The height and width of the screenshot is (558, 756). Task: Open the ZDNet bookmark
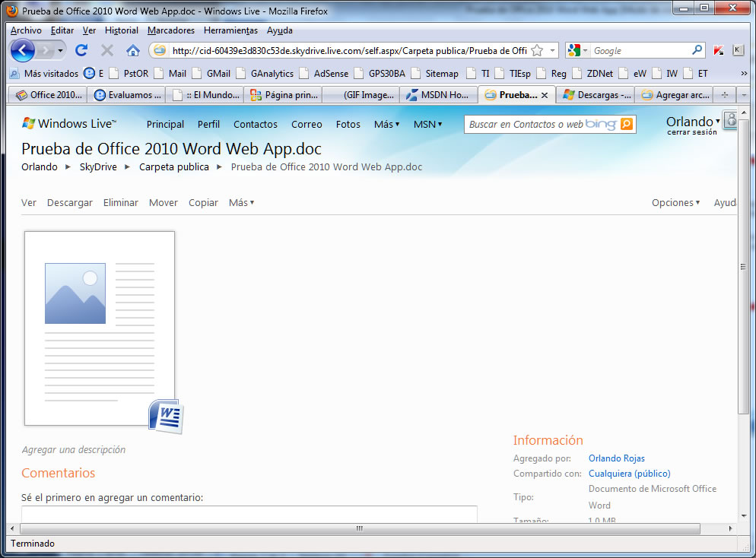click(x=592, y=73)
